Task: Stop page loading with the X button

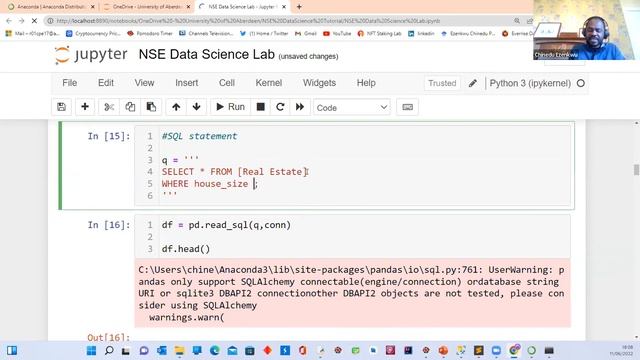Action: point(34,20)
